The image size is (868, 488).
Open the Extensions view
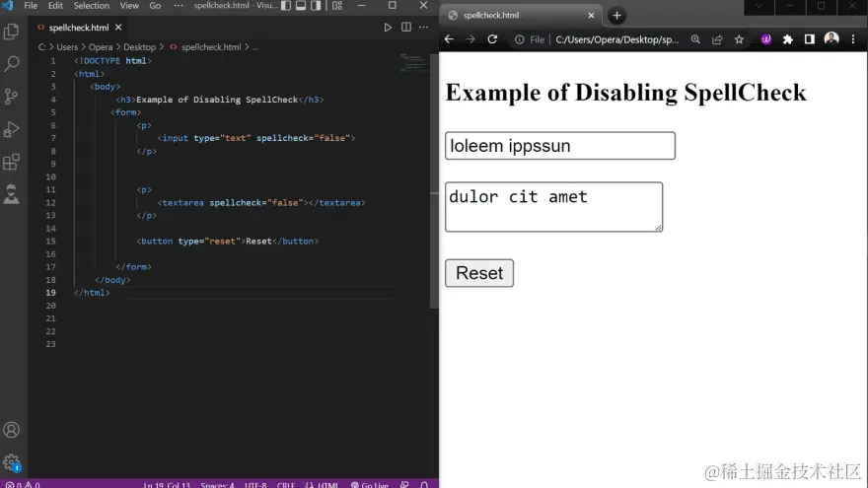pos(12,162)
